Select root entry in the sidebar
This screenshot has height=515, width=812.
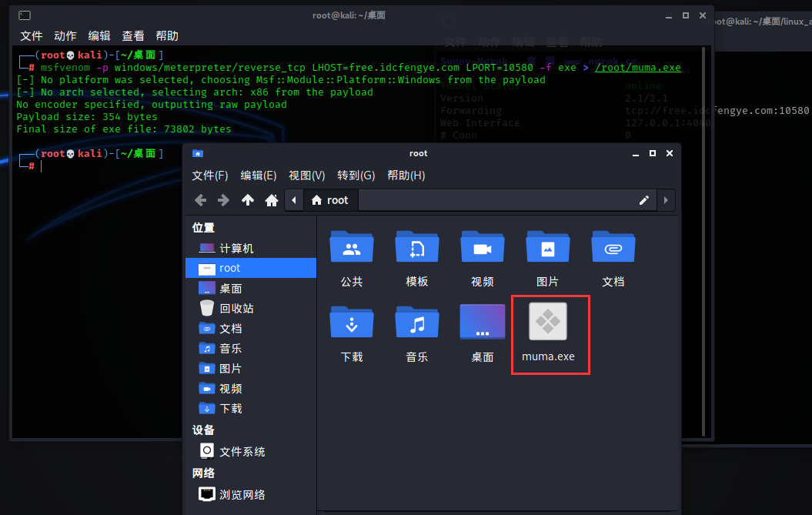251,268
